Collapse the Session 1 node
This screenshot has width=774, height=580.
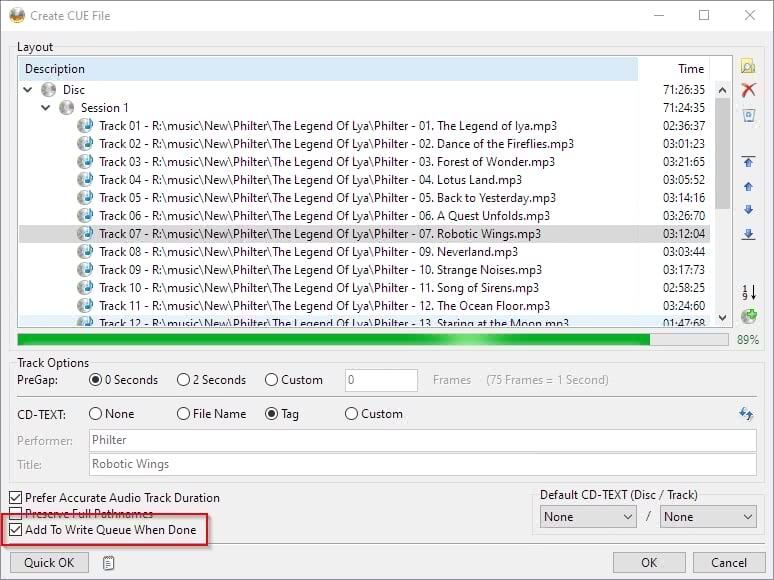[x=45, y=108]
